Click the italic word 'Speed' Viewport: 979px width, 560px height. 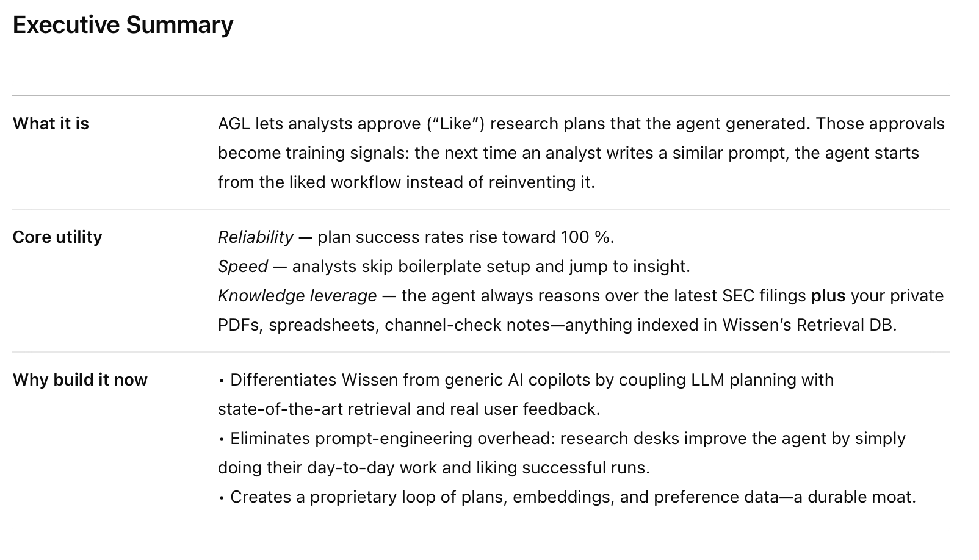tap(242, 267)
